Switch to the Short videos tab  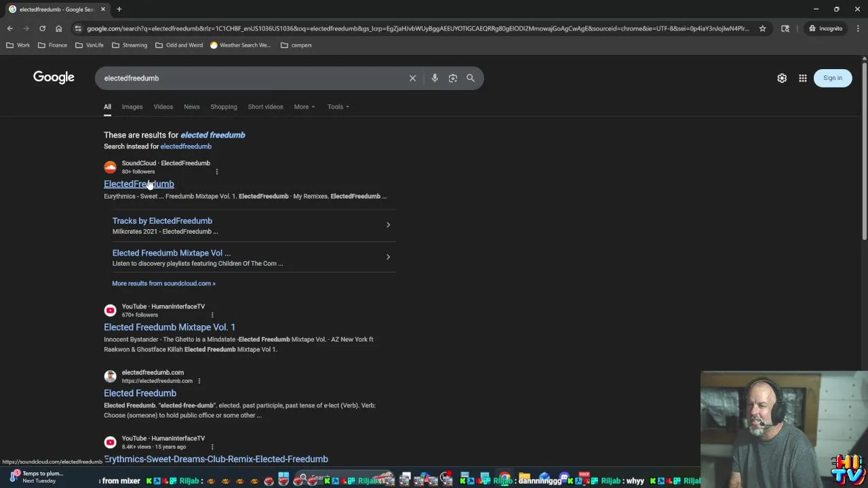pos(265,106)
